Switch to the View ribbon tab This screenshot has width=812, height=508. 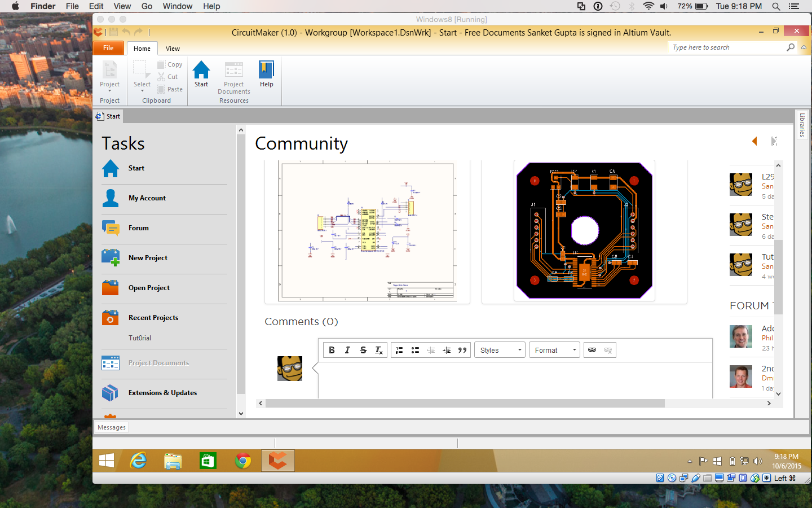(173, 49)
